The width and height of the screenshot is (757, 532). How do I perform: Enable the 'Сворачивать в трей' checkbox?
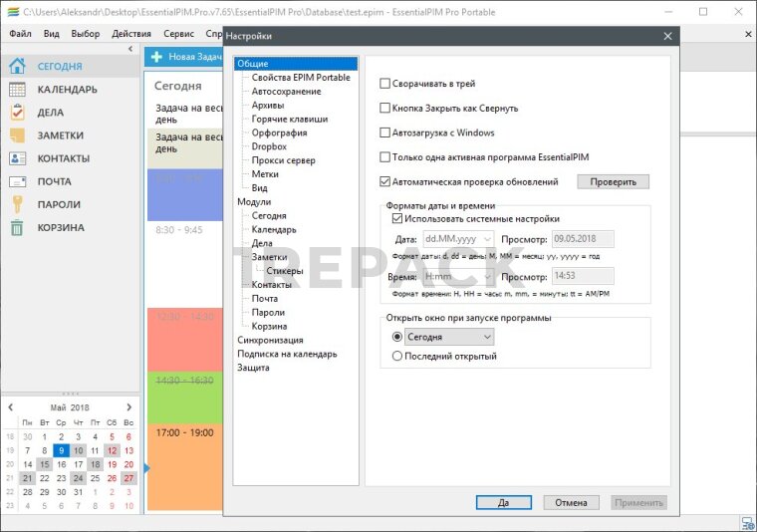(x=385, y=85)
